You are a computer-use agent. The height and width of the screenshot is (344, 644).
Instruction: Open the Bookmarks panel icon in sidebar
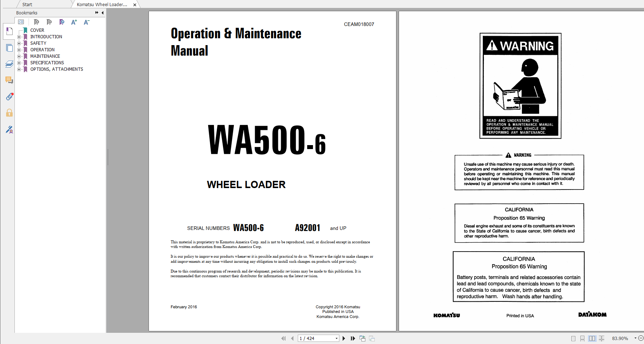[9, 31]
